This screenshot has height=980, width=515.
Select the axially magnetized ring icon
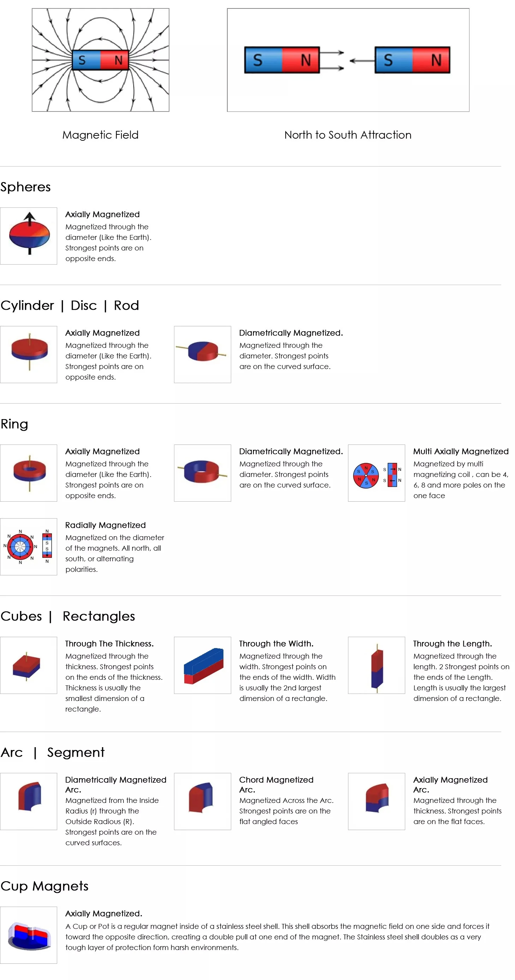pos(29,472)
